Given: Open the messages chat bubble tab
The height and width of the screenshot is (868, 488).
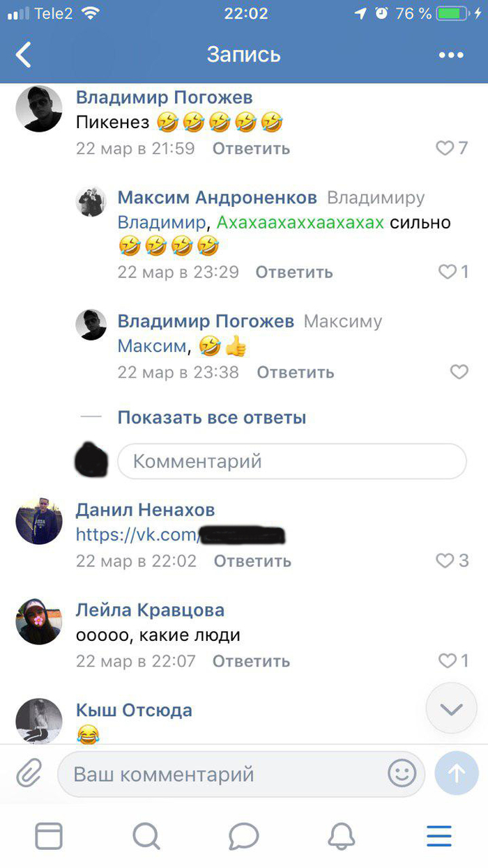Looking at the screenshot, I should click(244, 836).
